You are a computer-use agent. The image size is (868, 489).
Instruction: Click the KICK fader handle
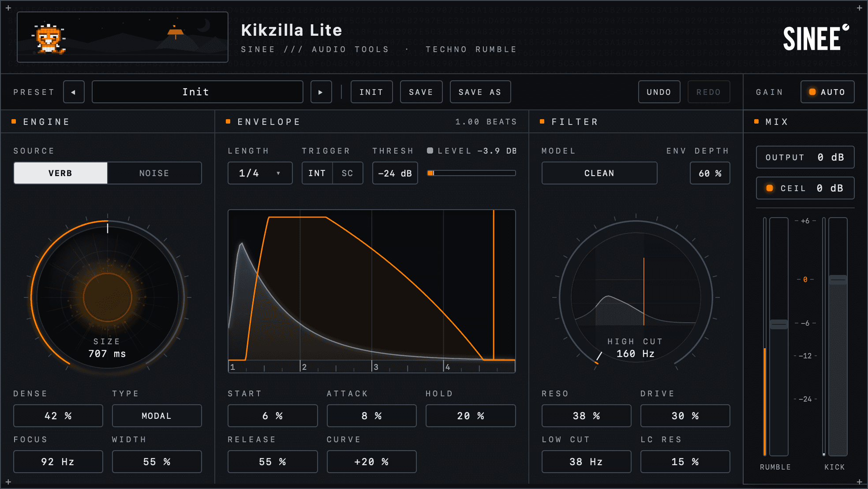coord(838,280)
